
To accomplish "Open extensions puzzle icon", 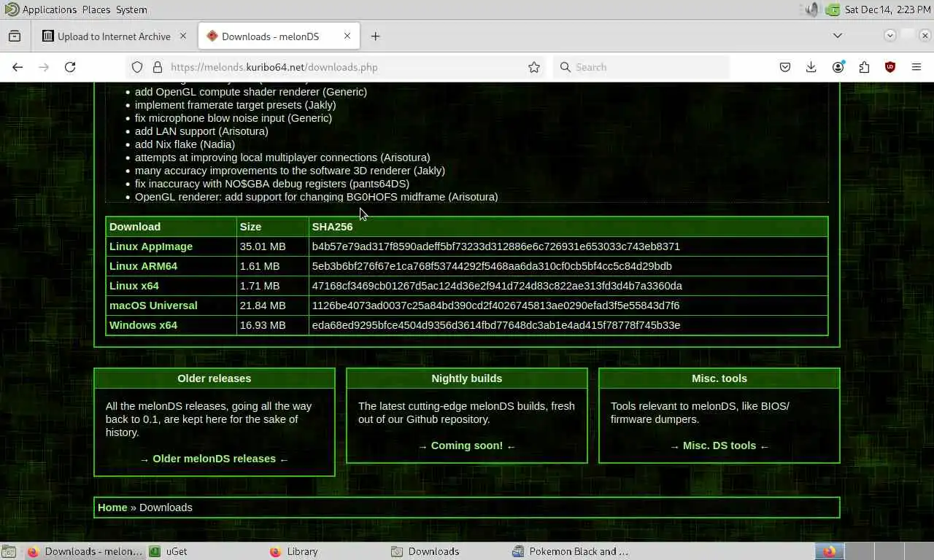I will (x=864, y=67).
